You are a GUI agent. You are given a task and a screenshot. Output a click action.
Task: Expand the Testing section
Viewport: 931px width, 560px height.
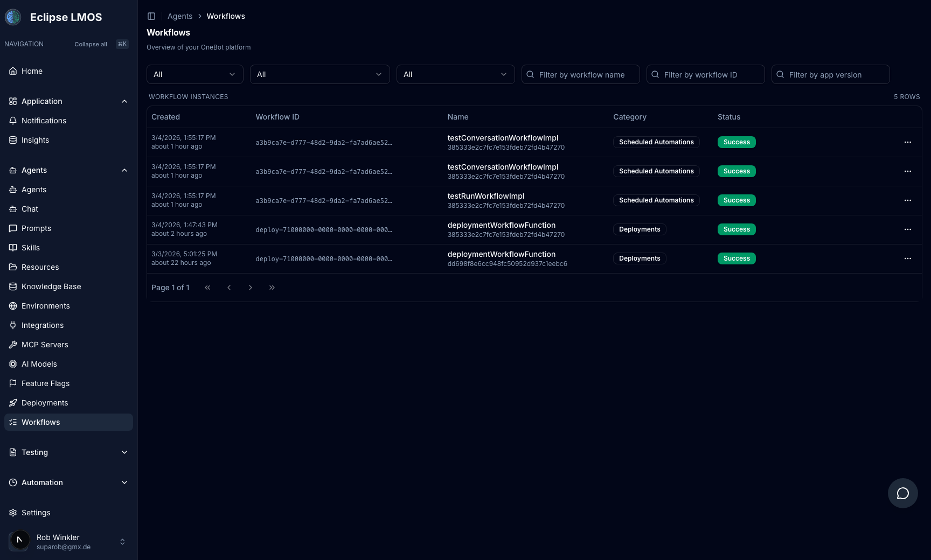click(x=68, y=452)
